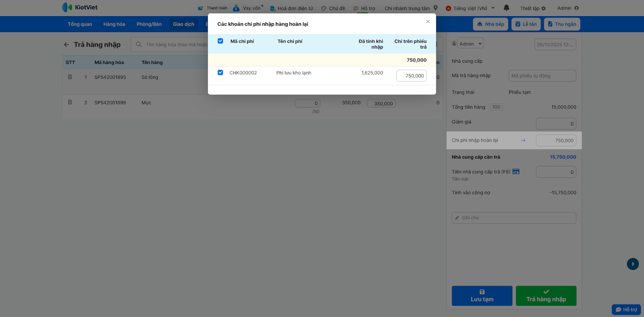Open the Thanh toán payment link
This screenshot has height=317, width=644.
tap(213, 8)
